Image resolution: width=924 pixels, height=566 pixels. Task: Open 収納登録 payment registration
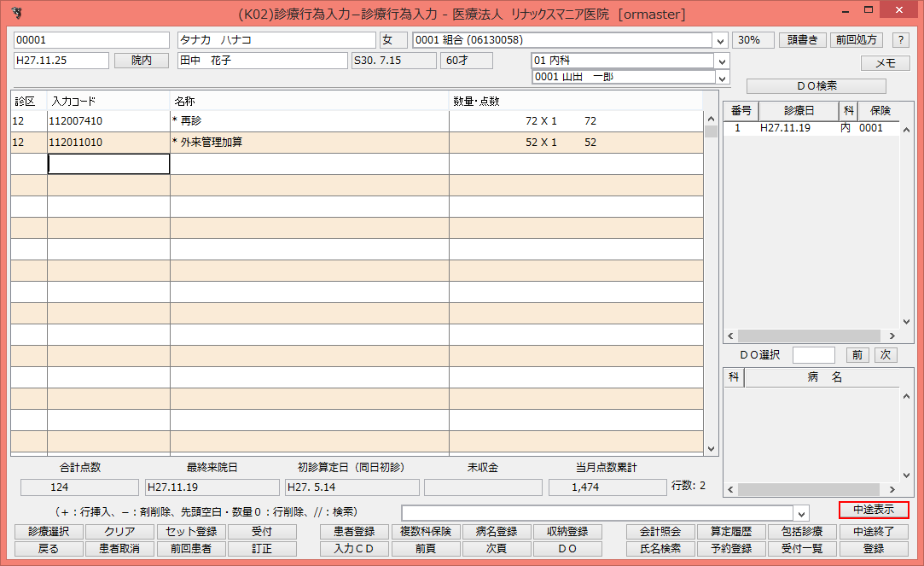coord(567,531)
